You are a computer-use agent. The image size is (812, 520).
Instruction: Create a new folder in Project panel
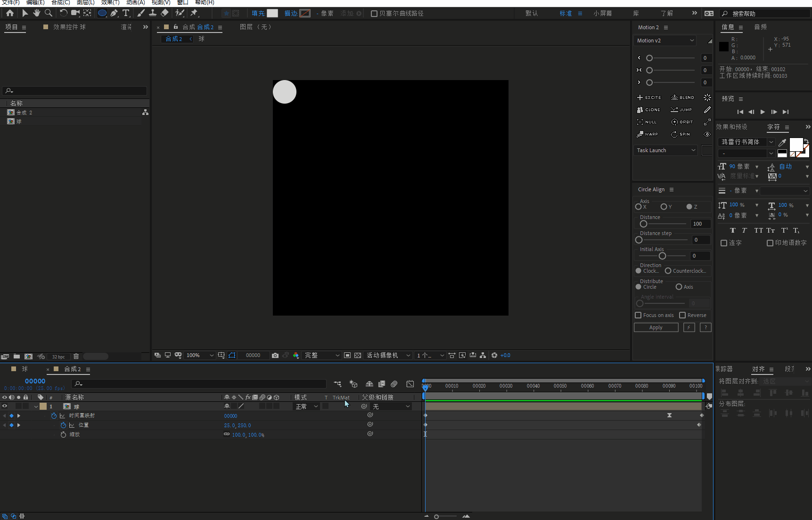click(x=16, y=357)
